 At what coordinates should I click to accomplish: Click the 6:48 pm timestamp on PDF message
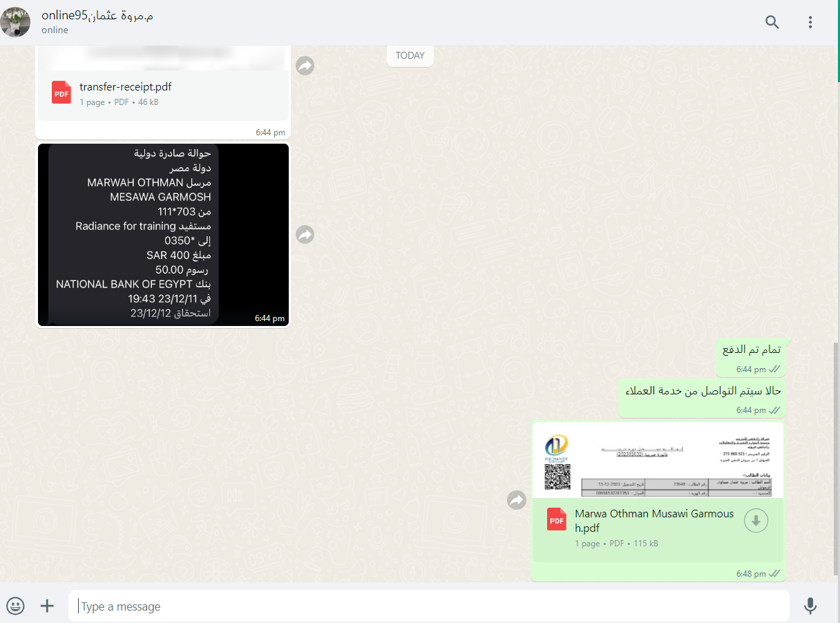pyautogui.click(x=751, y=574)
